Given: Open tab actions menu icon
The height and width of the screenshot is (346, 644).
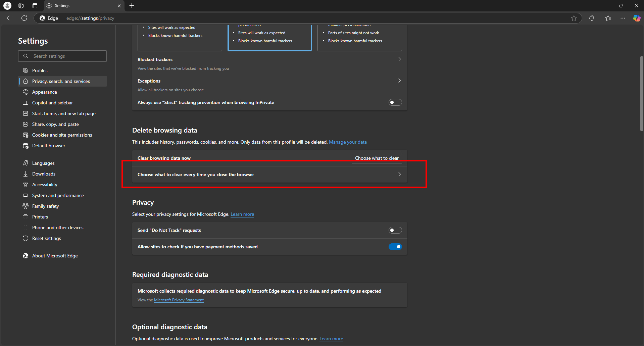Looking at the screenshot, I should (35, 6).
